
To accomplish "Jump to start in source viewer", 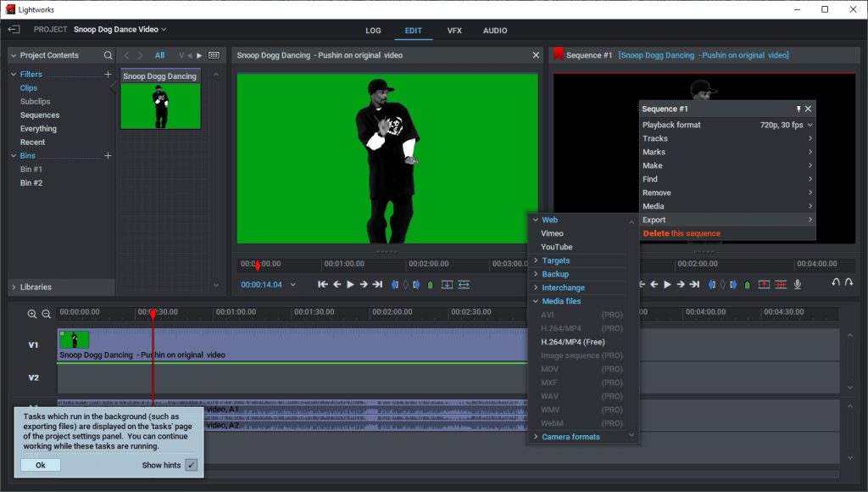I will 323,284.
